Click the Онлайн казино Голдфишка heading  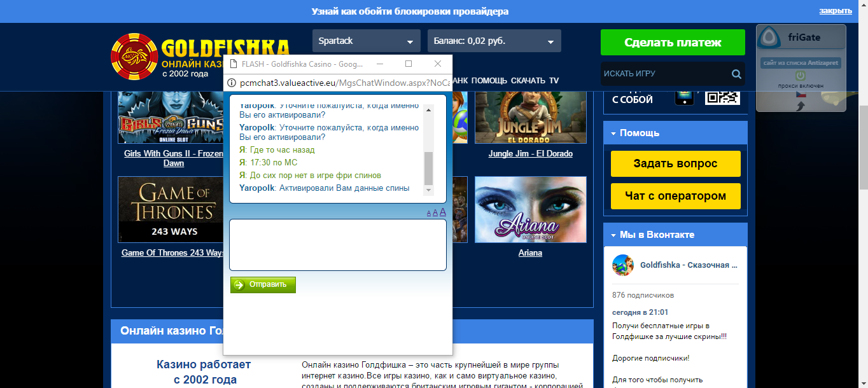click(x=172, y=331)
